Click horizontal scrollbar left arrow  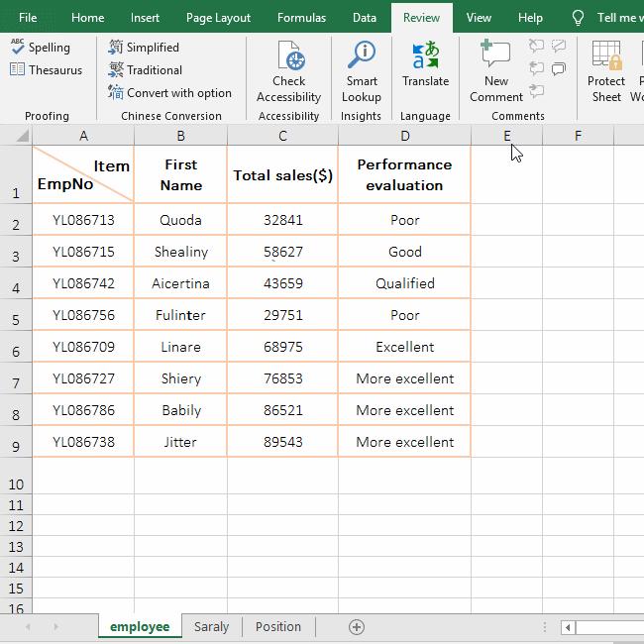point(568,627)
